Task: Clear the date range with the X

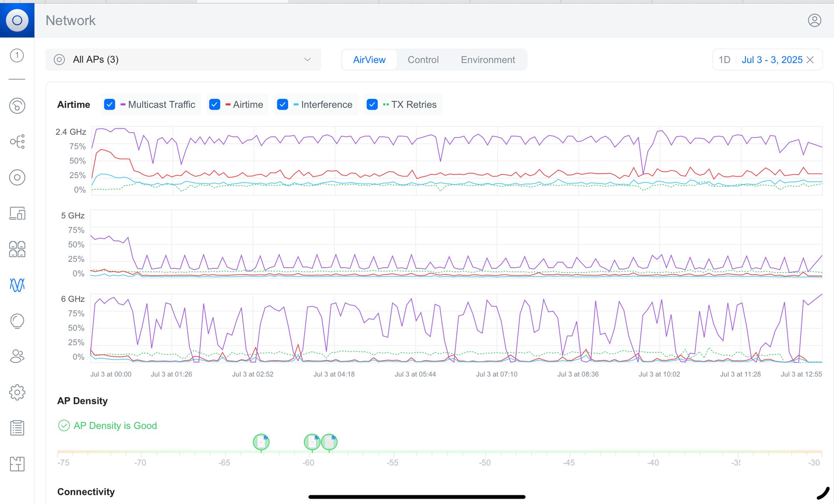Action: point(810,60)
